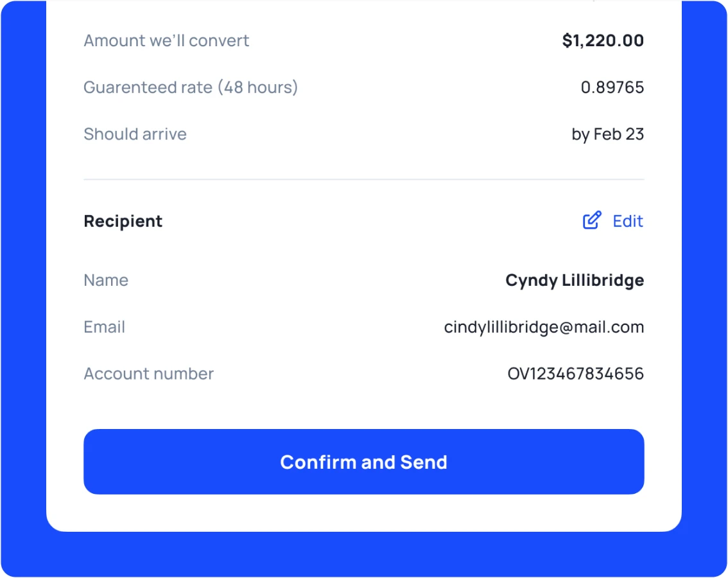
Task: Click the Edit link for recipient
Action: (x=627, y=222)
